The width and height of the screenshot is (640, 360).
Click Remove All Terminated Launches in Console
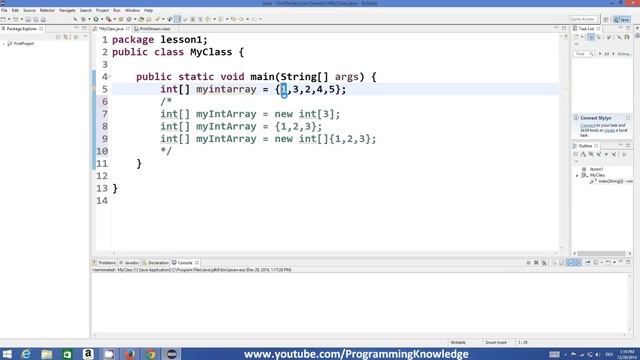click(x=544, y=262)
